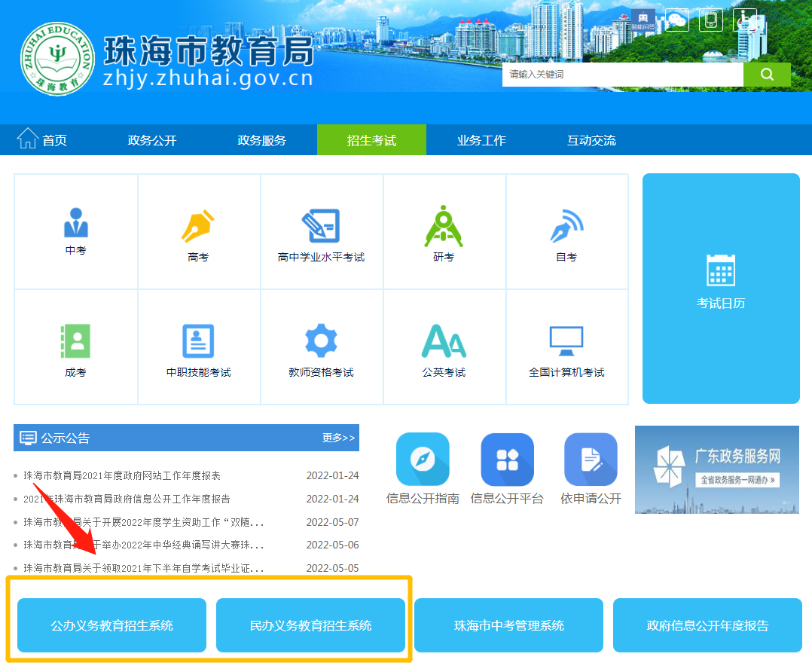Open the 考试日历 calendar panel
The width and height of the screenshot is (812, 672).
tap(721, 288)
